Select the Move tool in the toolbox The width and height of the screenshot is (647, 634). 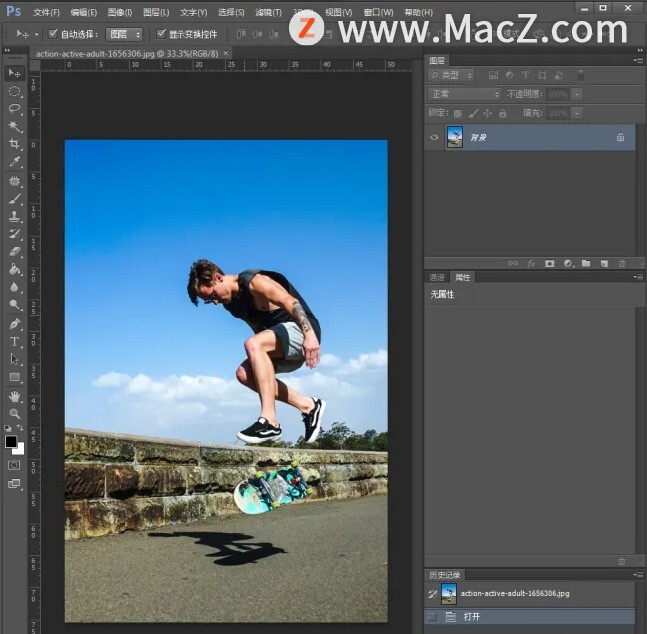(x=14, y=74)
